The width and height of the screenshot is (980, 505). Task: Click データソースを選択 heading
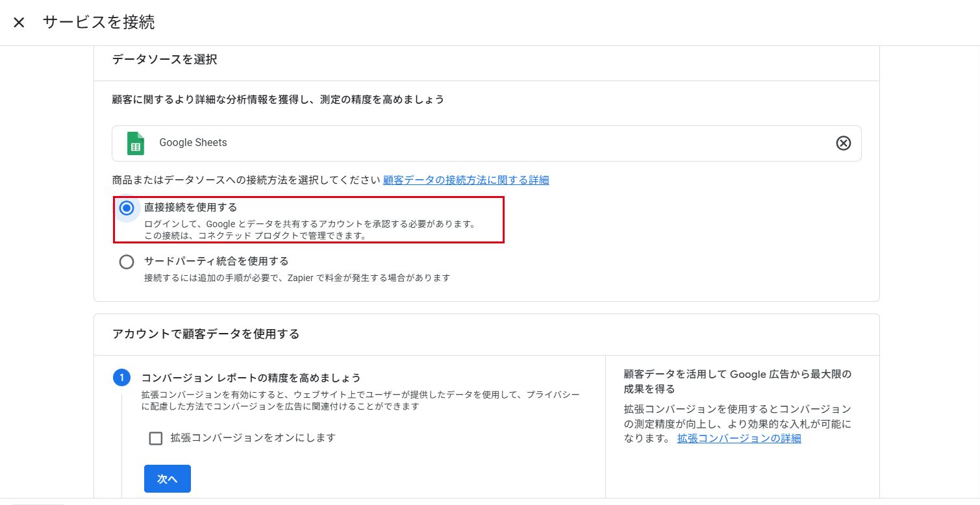point(164,60)
